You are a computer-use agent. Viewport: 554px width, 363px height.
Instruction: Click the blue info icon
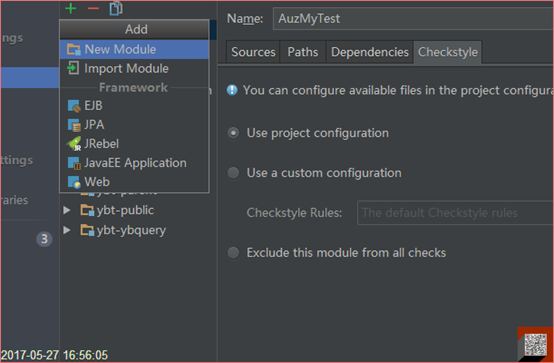(232, 90)
